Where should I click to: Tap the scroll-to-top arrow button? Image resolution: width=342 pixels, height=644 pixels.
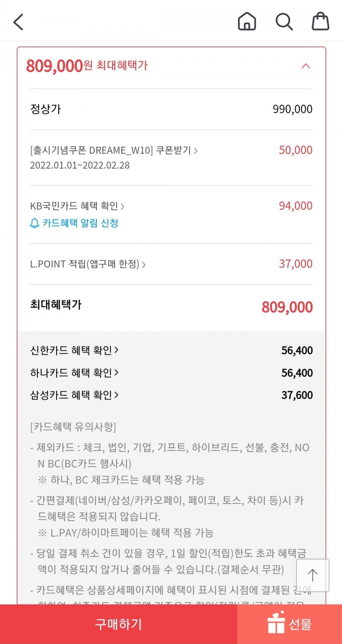(312, 575)
